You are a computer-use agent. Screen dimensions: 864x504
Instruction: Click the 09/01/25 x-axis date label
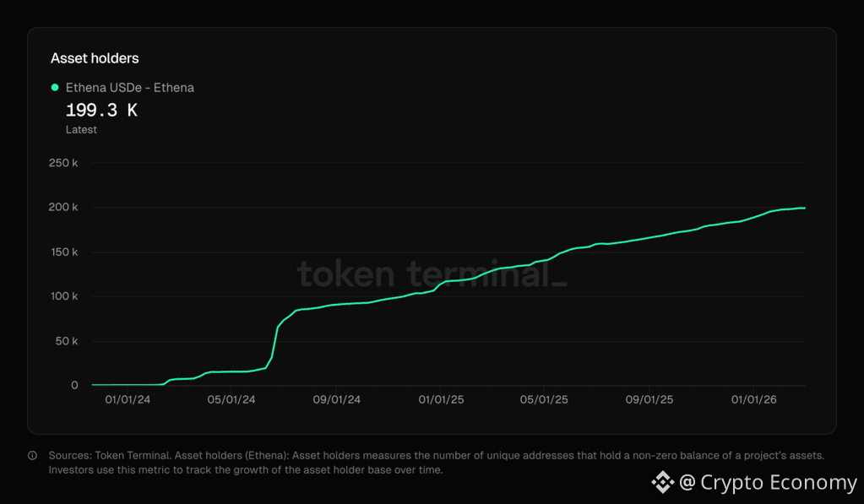pos(649,399)
